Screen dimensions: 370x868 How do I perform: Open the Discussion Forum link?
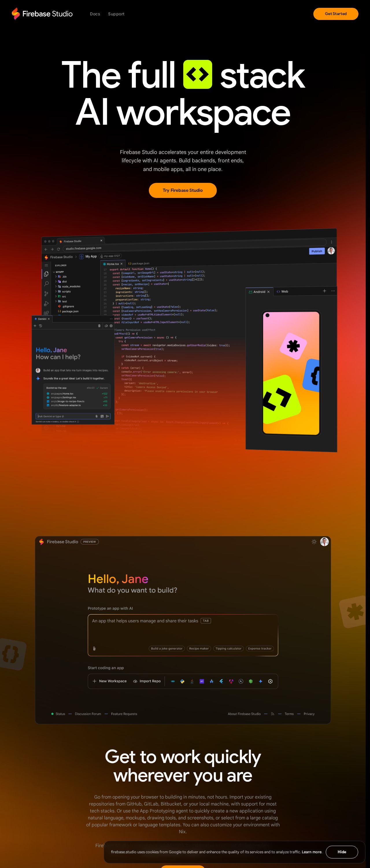pos(88,714)
